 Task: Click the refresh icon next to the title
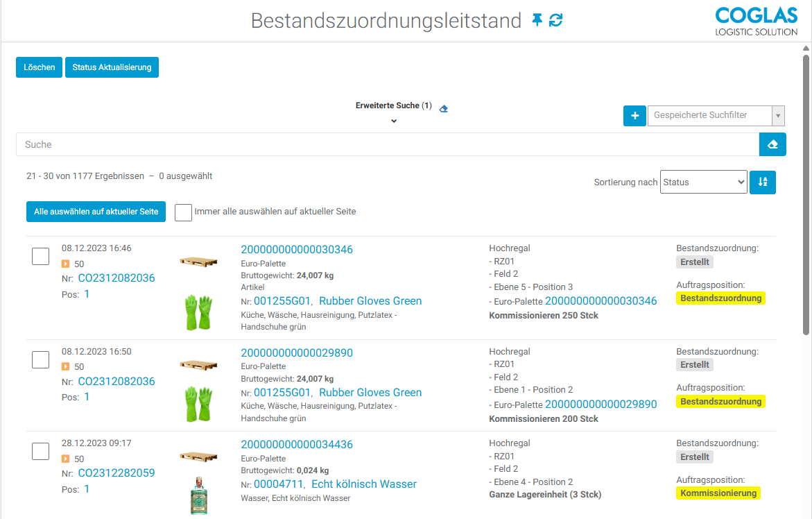point(555,20)
